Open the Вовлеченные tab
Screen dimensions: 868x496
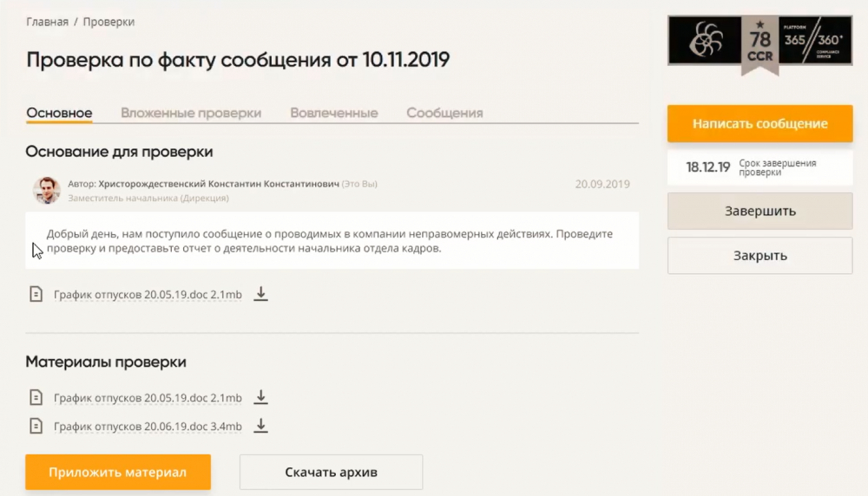click(334, 113)
